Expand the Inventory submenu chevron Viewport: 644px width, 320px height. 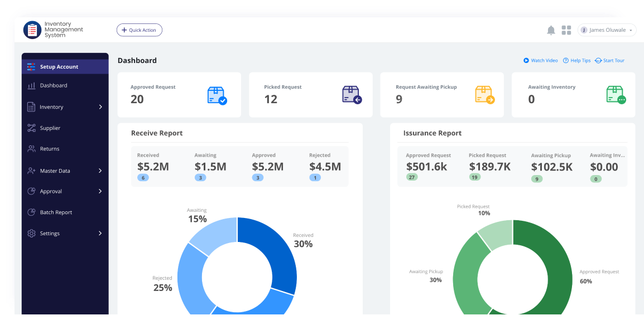click(x=100, y=107)
